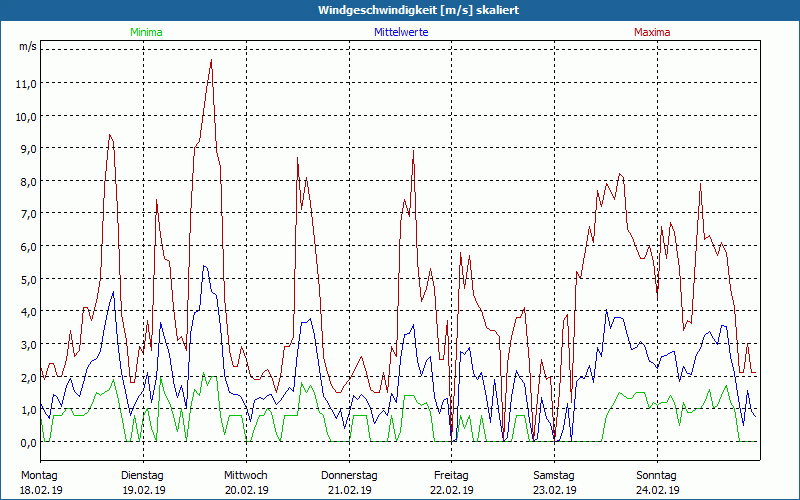Select the Montag day label
Viewport: 800px width, 500px height.
(x=39, y=475)
